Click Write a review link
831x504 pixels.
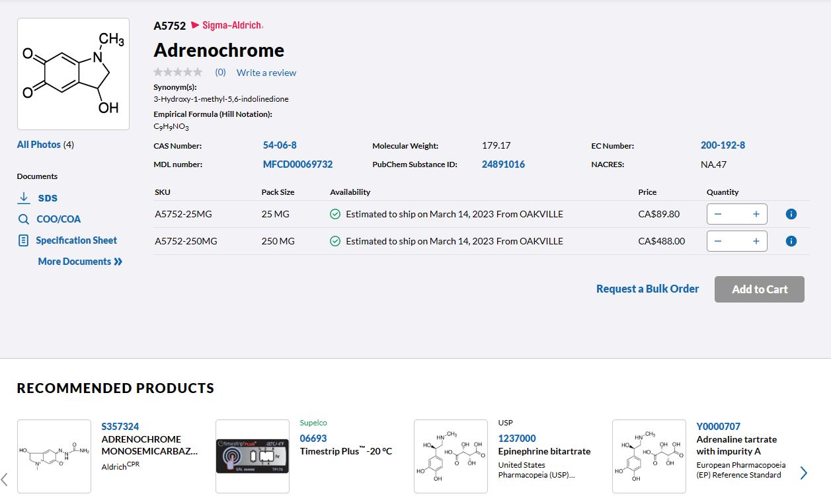pos(266,73)
